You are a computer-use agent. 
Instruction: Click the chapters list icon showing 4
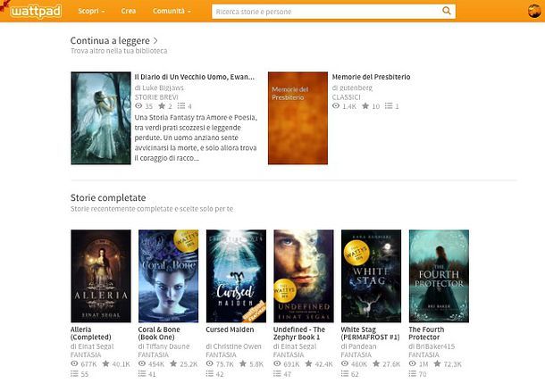point(181,105)
